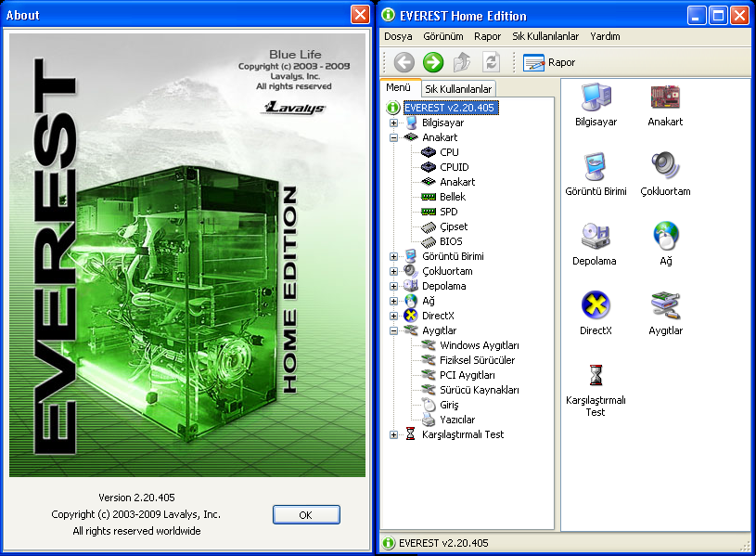
Task: Click the EVEREST title bar info icon
Action: (388, 15)
